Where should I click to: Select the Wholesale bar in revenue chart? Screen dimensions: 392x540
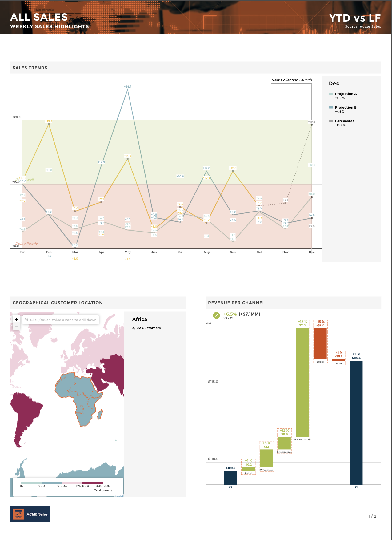click(266, 458)
